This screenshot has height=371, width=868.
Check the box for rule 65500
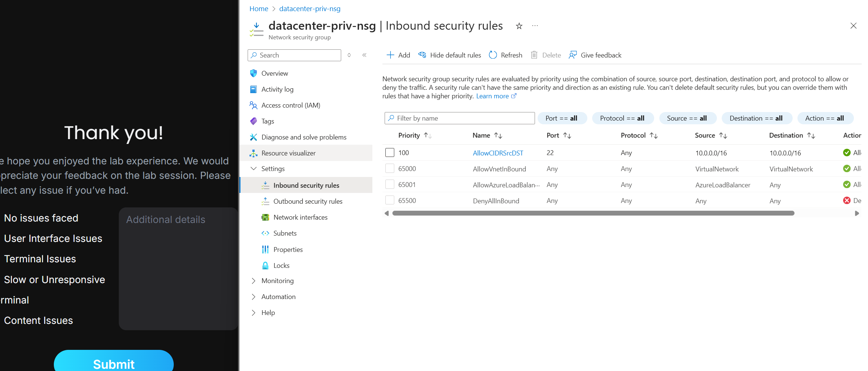pos(390,200)
